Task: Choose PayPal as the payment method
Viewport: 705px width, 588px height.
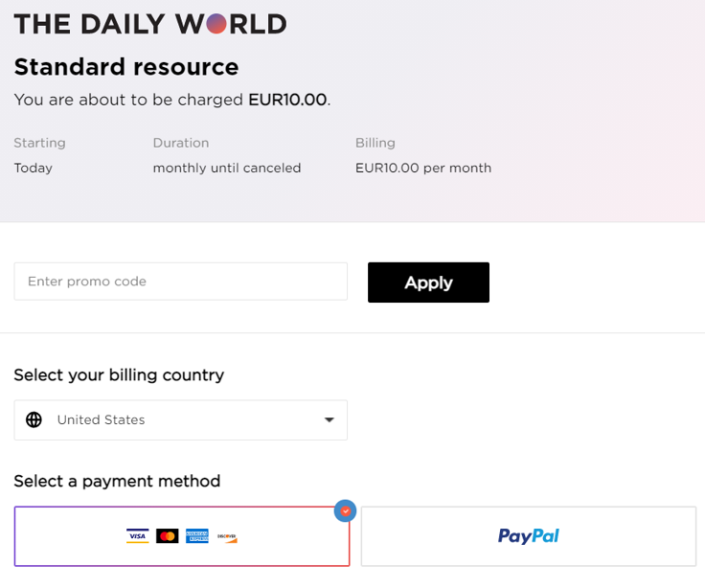Action: point(529,536)
